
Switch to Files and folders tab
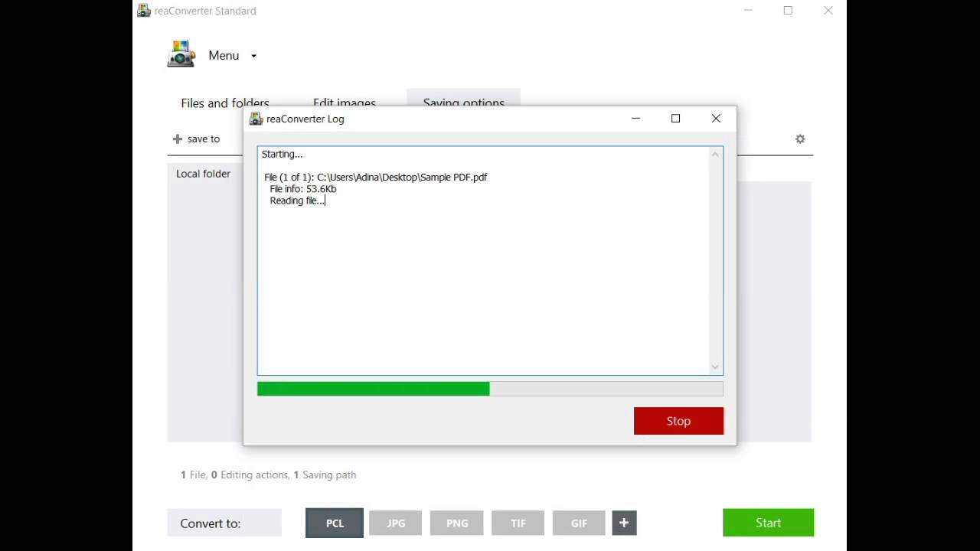click(225, 103)
